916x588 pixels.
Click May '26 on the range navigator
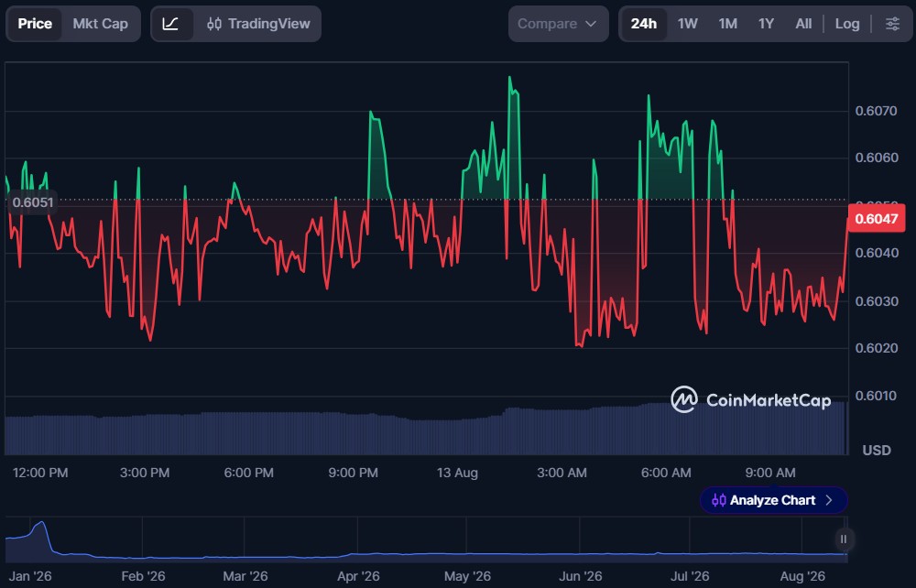coord(467,576)
